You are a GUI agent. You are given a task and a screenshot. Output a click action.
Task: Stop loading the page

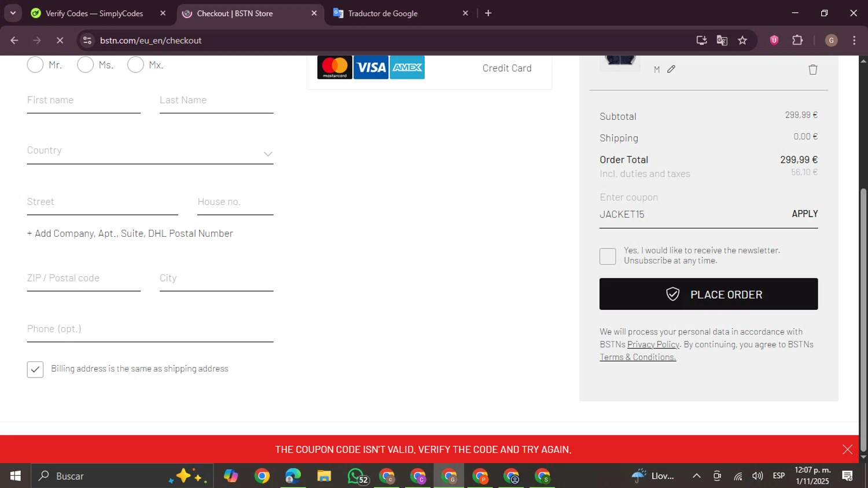pos(60,41)
